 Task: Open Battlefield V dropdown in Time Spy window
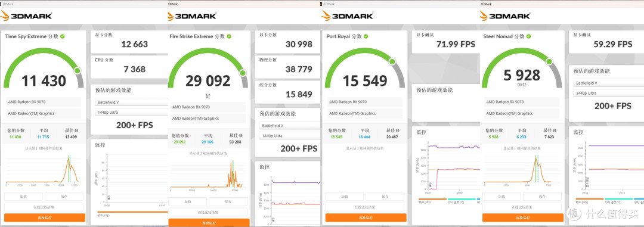(x=131, y=102)
